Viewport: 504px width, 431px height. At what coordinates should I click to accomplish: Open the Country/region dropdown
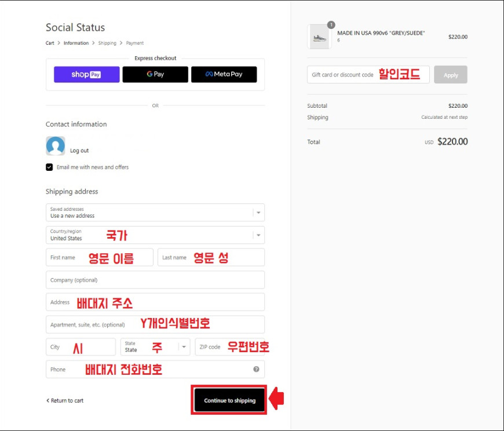155,235
